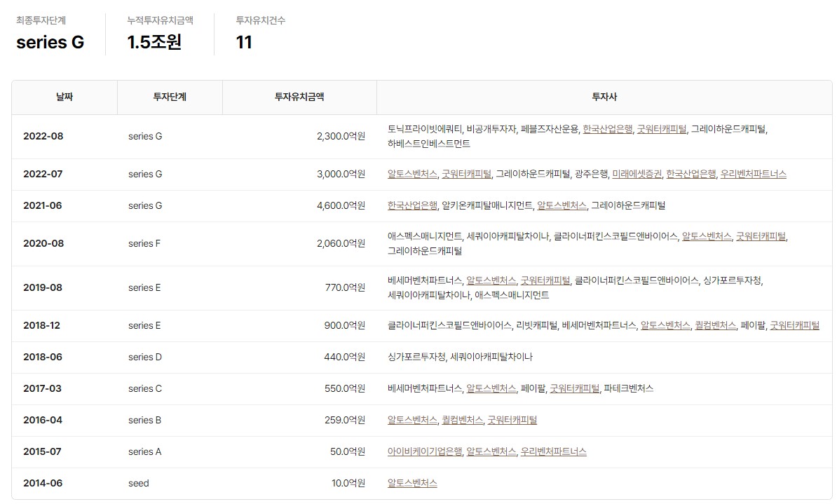This screenshot has height=504, width=837.
Task: Click 퀄컴벤처스 in the series B row
Action: (x=462, y=420)
